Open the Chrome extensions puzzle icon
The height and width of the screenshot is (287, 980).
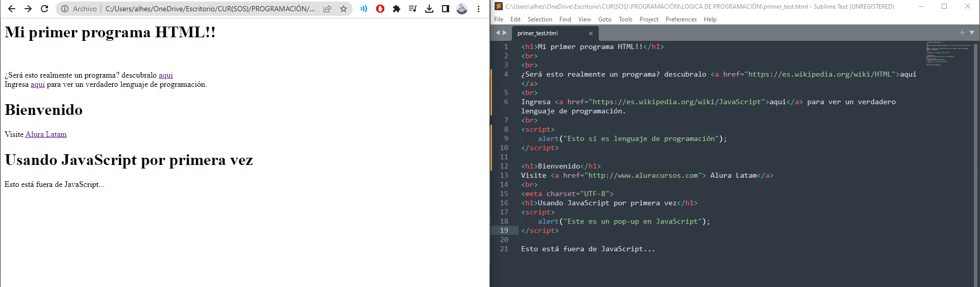(x=397, y=9)
